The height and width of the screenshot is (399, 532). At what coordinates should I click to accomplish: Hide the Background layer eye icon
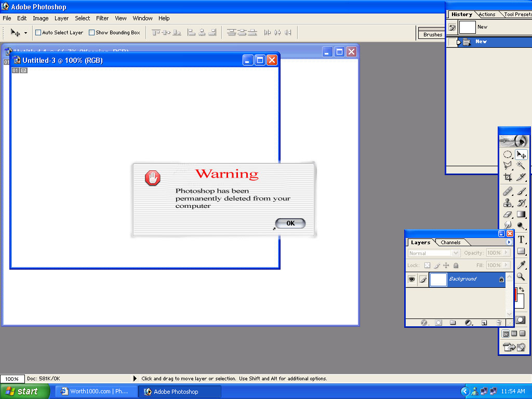[411, 280]
